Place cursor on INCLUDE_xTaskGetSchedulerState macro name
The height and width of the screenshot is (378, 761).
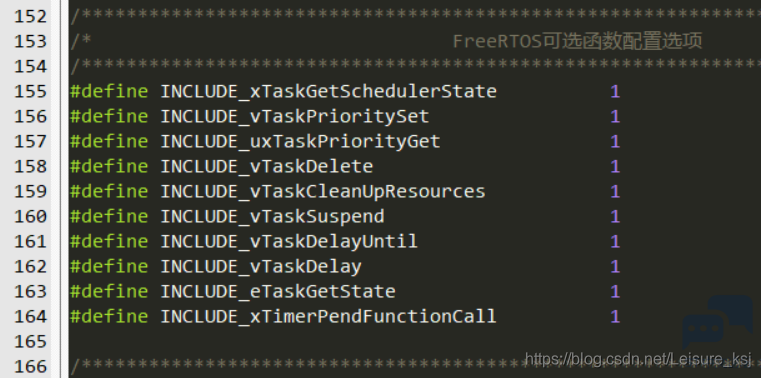point(329,91)
